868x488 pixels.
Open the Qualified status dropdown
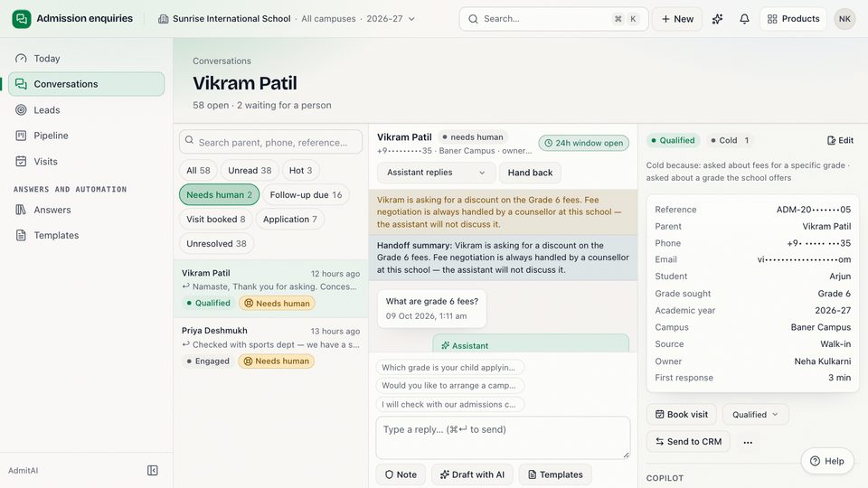click(755, 415)
